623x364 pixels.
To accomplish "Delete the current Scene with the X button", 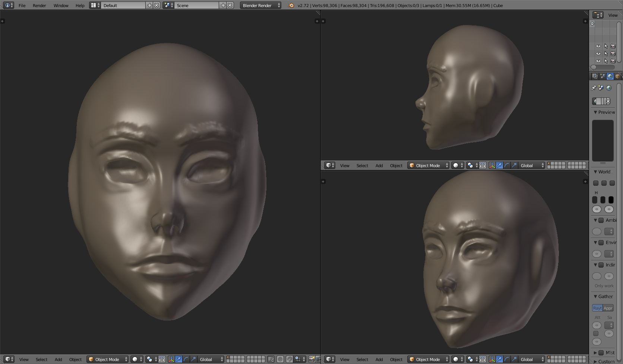I will pyautogui.click(x=230, y=5).
